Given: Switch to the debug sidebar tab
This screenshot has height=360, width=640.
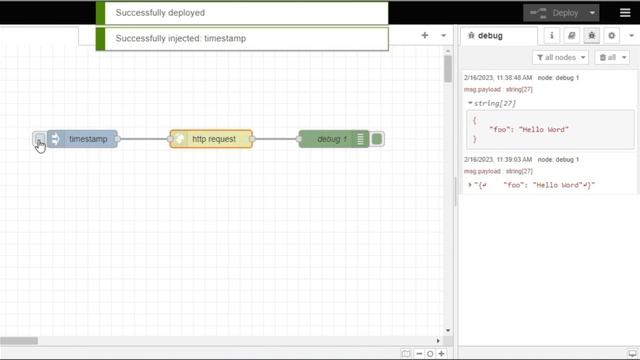Looking at the screenshot, I should pos(498,36).
